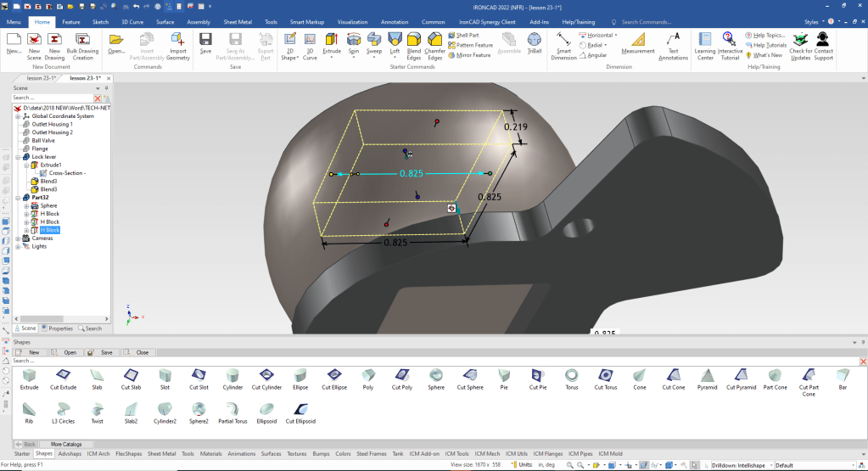Screen dimensions: 868x471
Task: Open the Measurement tool
Action: click(638, 44)
